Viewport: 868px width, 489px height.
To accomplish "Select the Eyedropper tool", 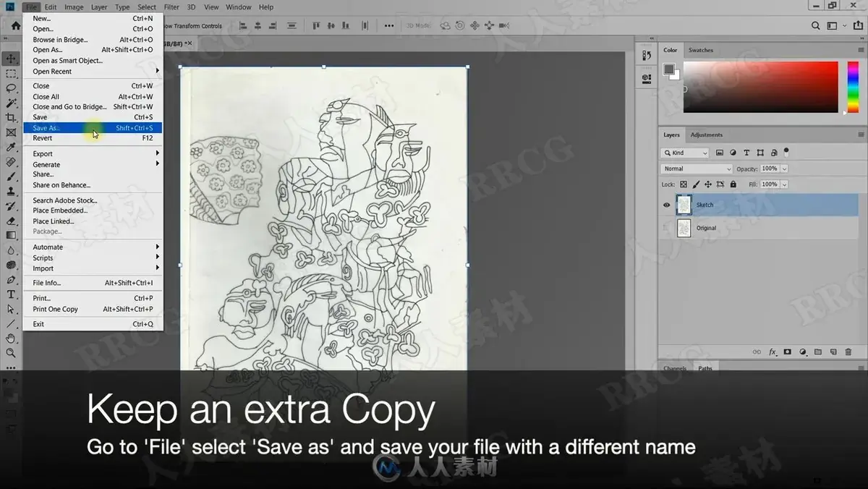I will point(11,147).
